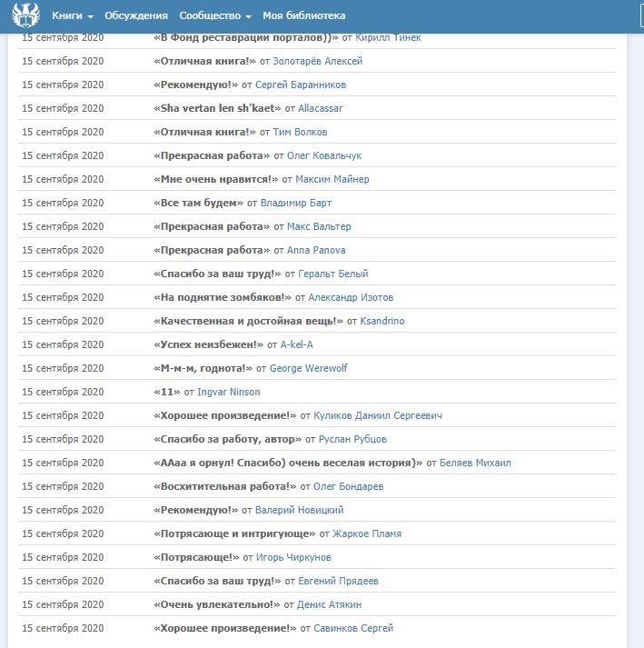Select the Тим Волков author link

300,132
